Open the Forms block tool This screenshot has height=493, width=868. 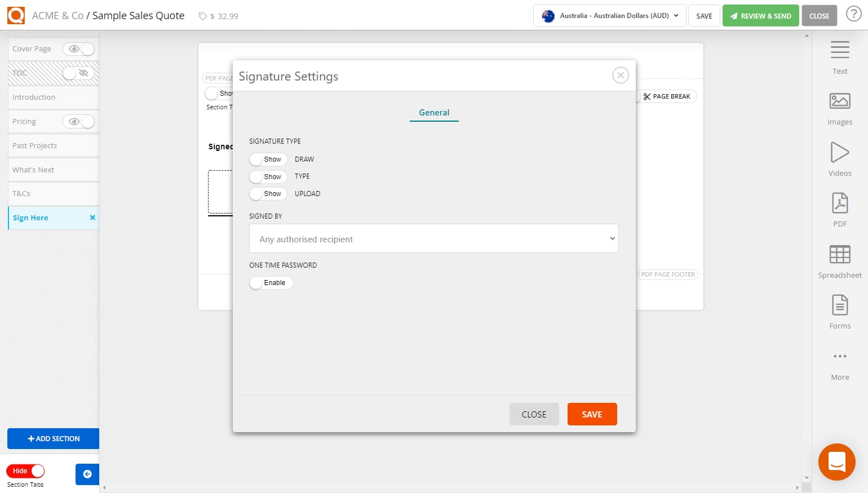pyautogui.click(x=839, y=310)
